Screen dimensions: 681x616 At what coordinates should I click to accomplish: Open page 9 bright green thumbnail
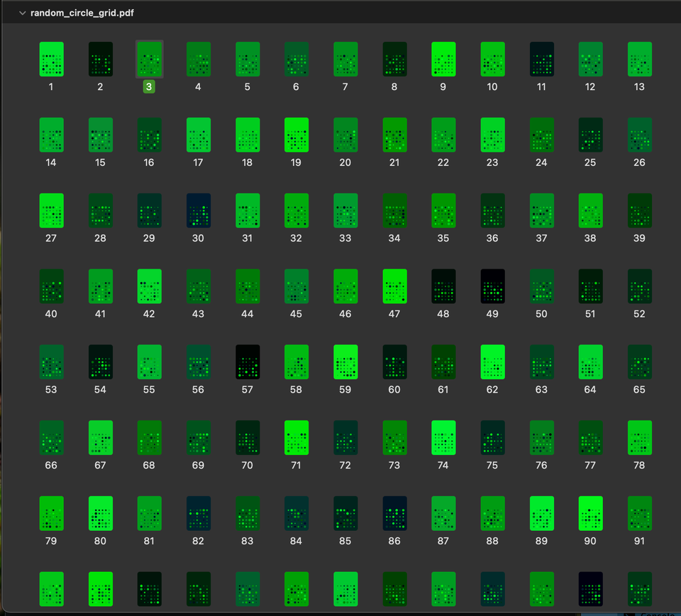(443, 59)
